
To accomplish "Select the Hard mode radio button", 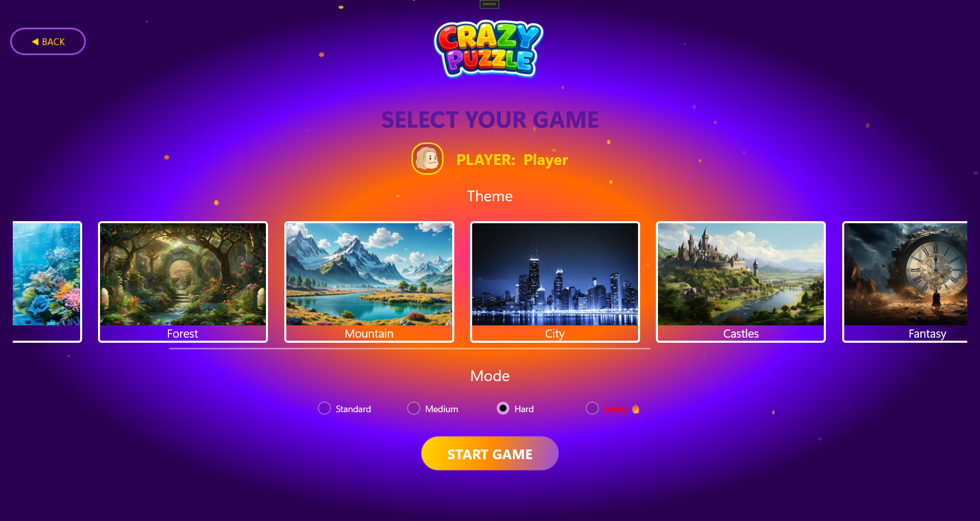I will click(x=503, y=408).
